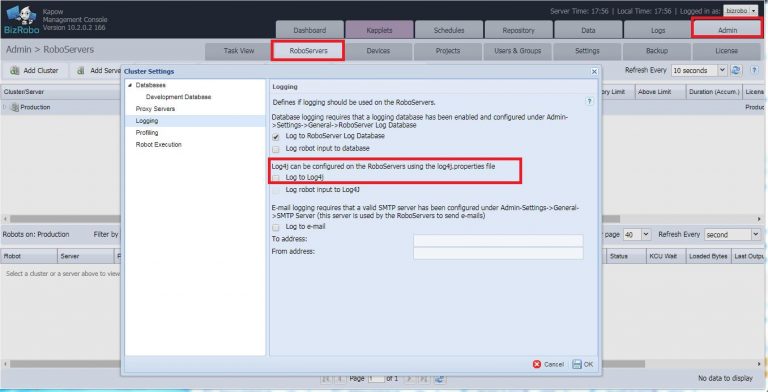The height and width of the screenshot is (392, 768).
Task: Enable the Log to Log4j checkbox
Action: [x=276, y=178]
